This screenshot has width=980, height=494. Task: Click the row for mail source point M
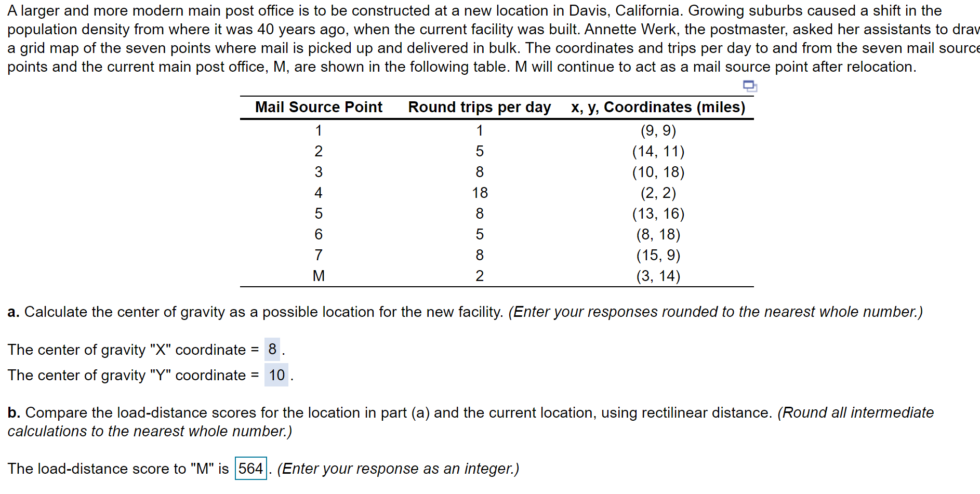tap(319, 276)
